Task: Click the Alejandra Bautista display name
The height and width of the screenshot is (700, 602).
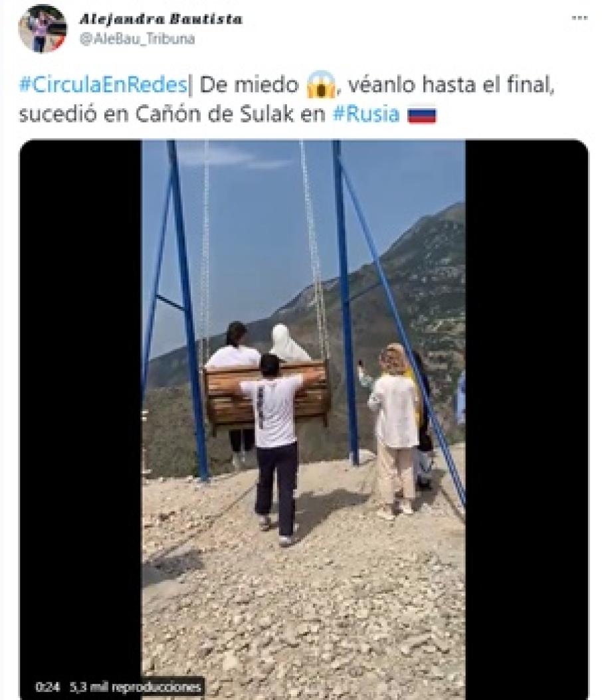Action: coord(161,19)
